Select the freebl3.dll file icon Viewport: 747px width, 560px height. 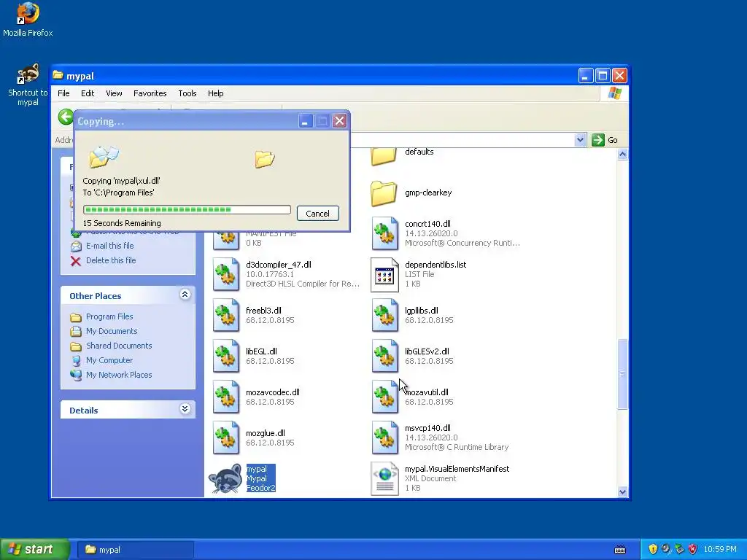pos(226,315)
